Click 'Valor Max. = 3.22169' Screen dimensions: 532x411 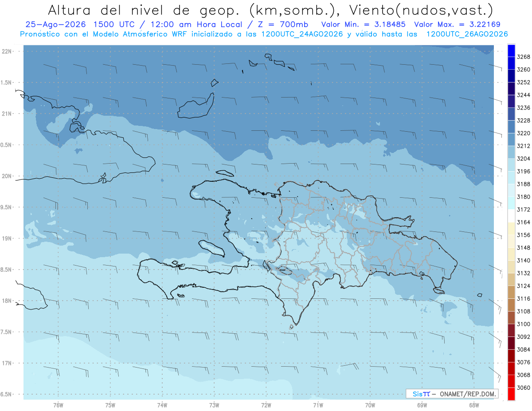point(458,24)
